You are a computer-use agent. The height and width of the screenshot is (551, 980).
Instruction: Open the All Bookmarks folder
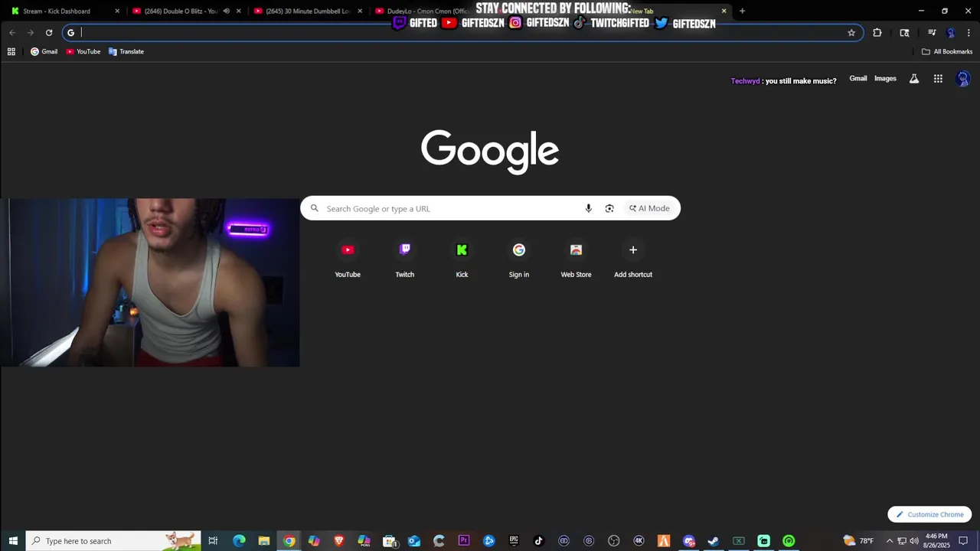coord(946,51)
